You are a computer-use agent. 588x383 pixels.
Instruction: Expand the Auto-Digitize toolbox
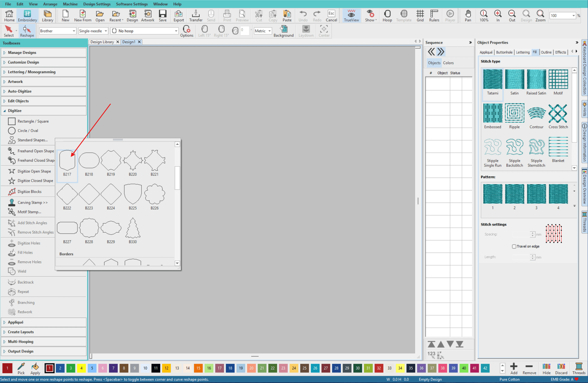[x=20, y=91]
